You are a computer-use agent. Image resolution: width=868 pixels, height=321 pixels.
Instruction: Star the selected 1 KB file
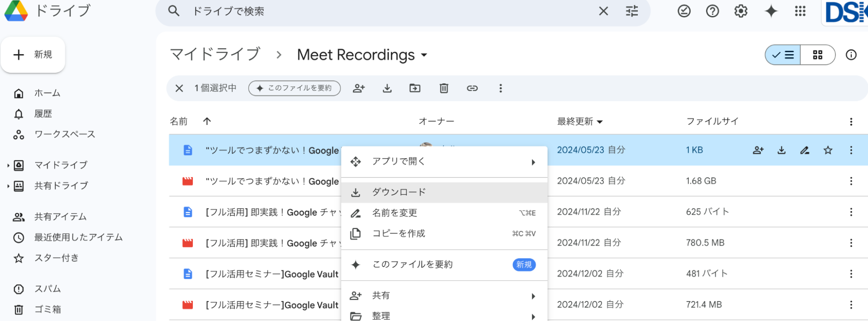[828, 150]
